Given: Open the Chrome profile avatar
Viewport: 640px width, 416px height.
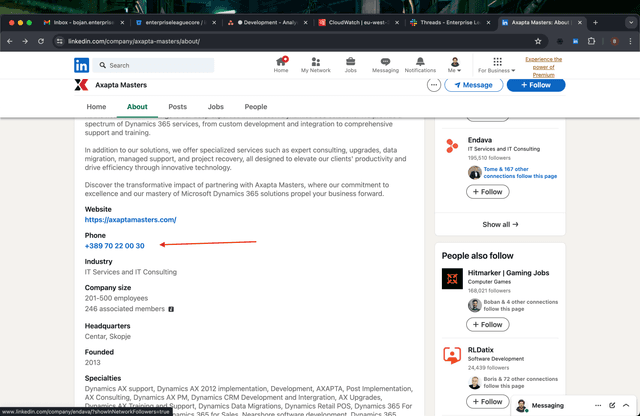Looking at the screenshot, I should [x=614, y=41].
